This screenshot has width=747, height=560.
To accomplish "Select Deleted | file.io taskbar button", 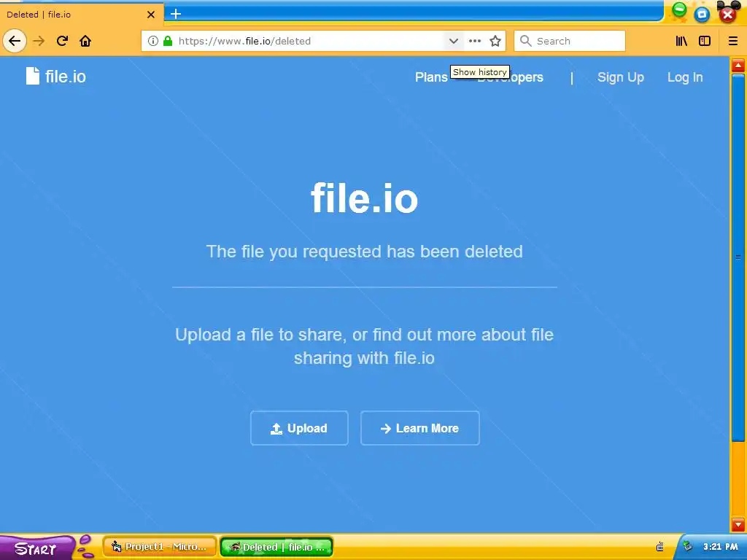I will pos(276,547).
